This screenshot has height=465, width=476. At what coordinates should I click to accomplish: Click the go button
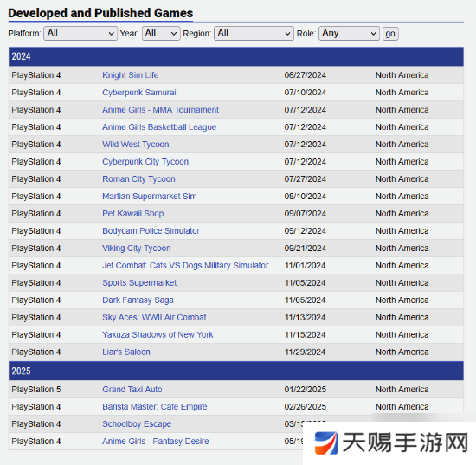point(390,34)
